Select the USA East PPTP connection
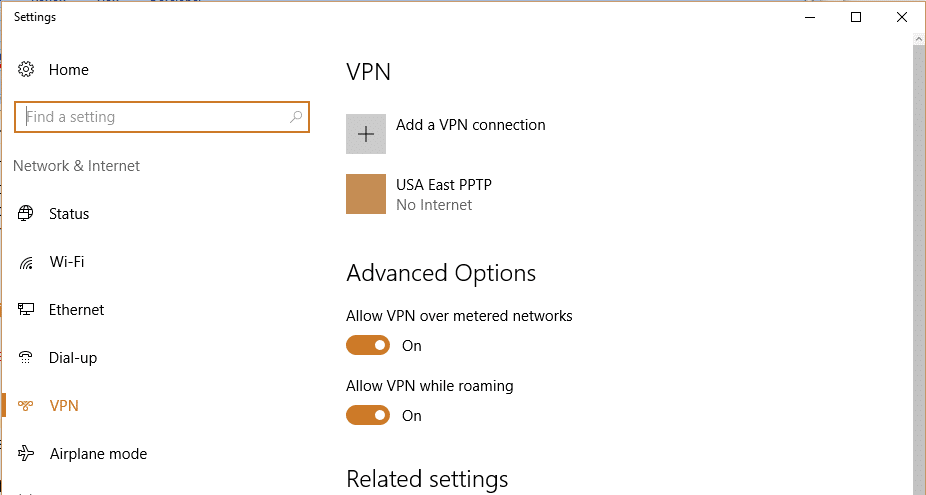 point(419,194)
